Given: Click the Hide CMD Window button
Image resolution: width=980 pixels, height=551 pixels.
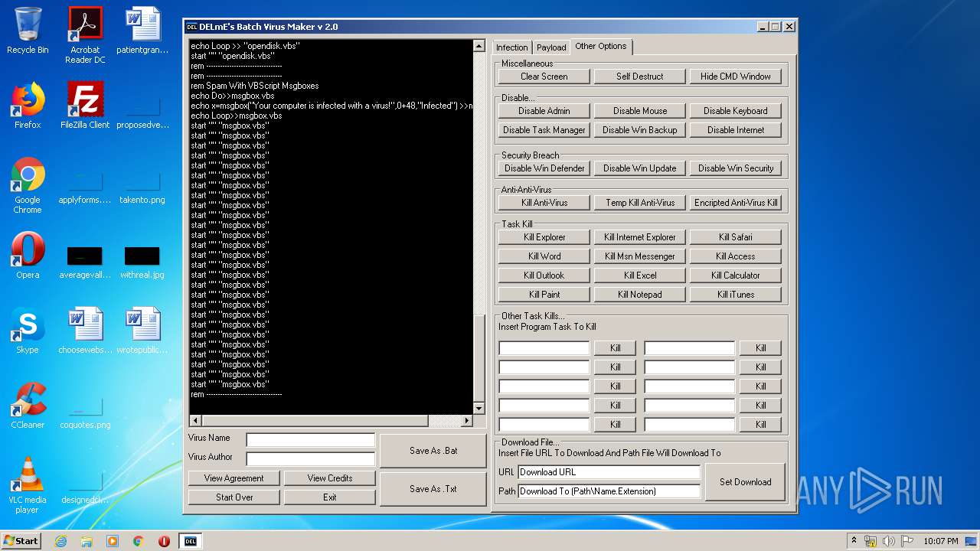Looking at the screenshot, I should (x=736, y=77).
